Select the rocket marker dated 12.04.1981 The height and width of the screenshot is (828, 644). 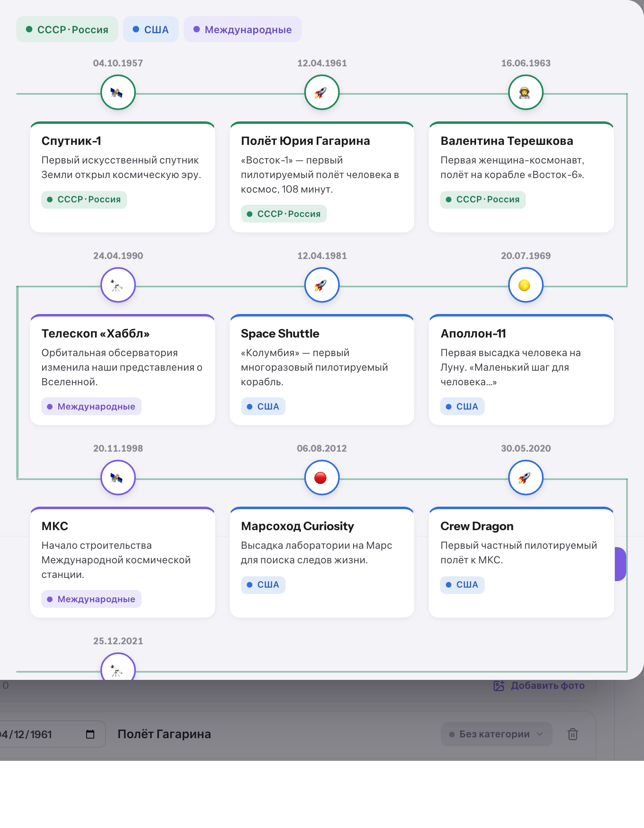tap(322, 285)
